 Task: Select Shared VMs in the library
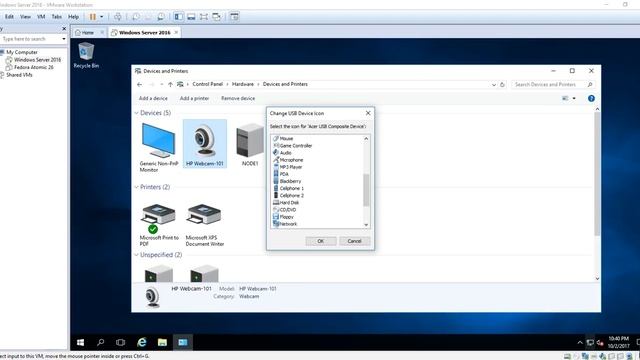pos(19,75)
